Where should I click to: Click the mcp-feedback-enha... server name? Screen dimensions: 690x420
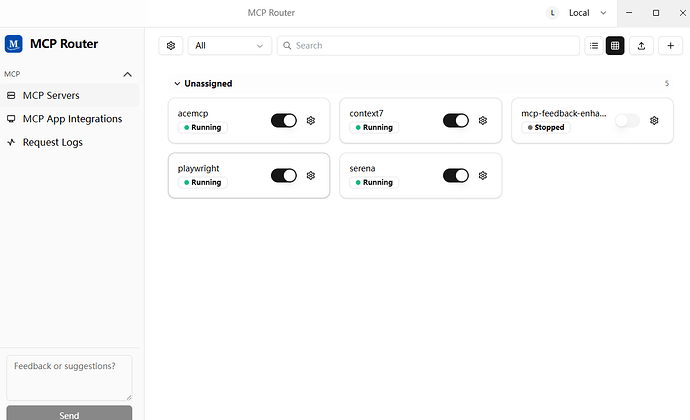564,114
